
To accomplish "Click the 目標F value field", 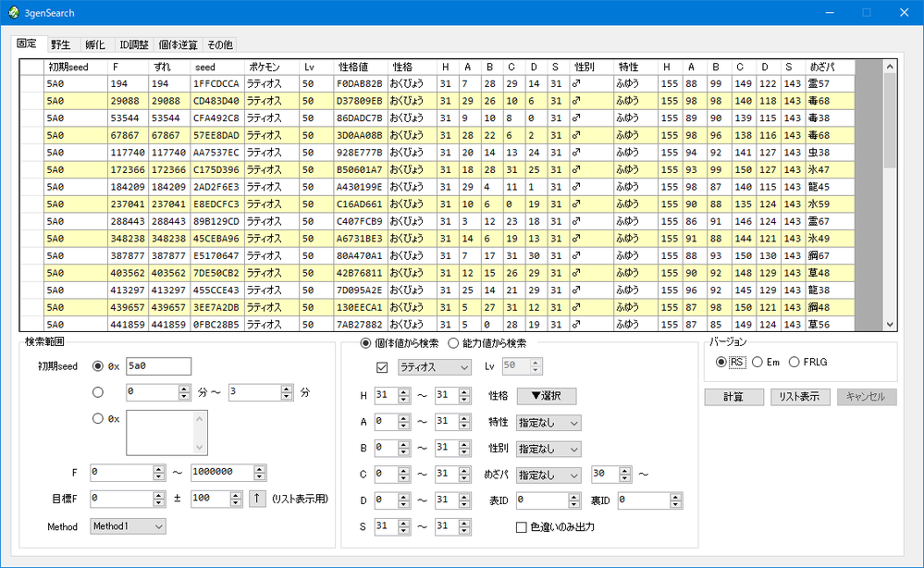I will coord(128,499).
